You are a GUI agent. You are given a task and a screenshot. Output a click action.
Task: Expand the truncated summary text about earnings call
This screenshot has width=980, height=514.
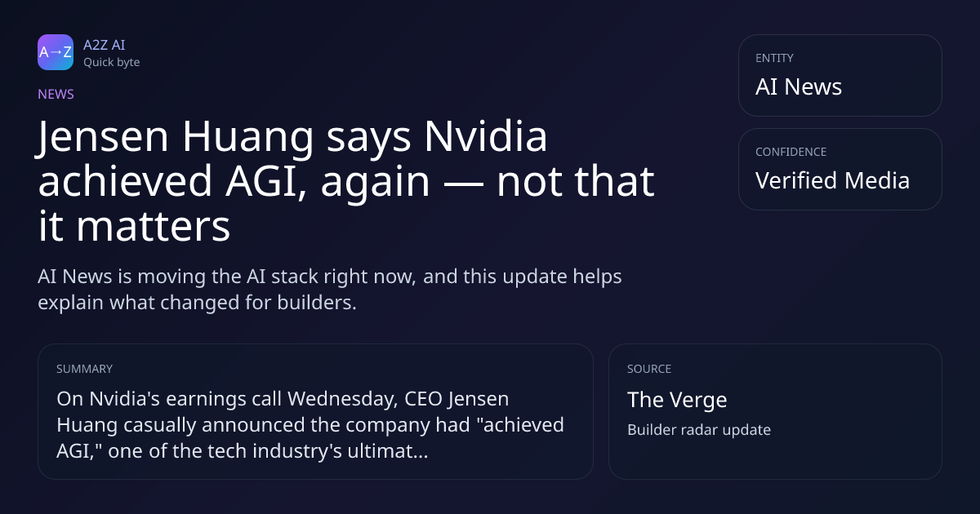point(310,424)
